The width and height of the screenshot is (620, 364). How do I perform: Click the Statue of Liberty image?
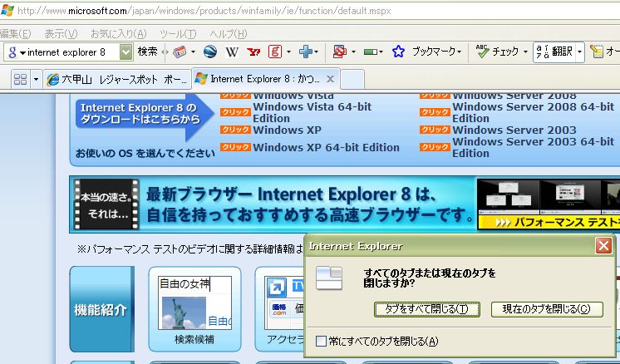(x=184, y=313)
